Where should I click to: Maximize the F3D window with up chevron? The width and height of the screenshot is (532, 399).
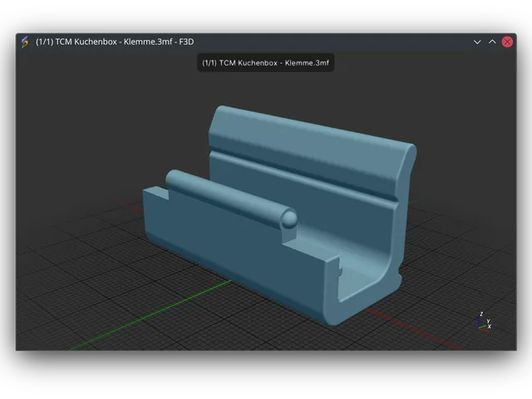(x=492, y=42)
